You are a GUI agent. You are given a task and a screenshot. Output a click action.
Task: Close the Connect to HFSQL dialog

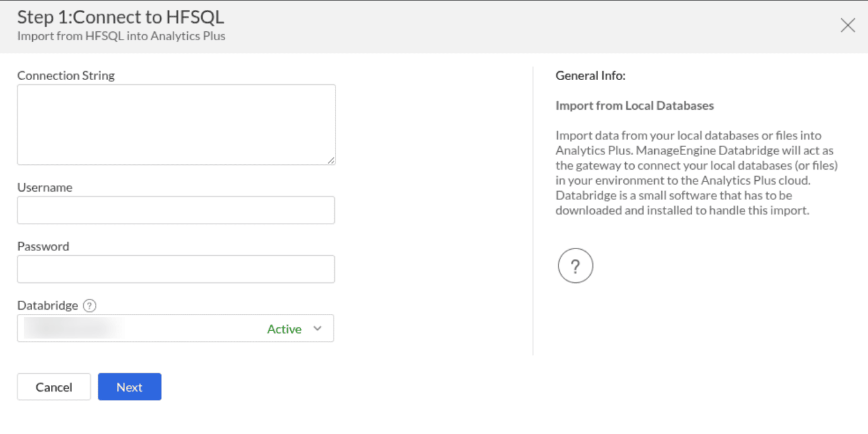click(x=847, y=25)
